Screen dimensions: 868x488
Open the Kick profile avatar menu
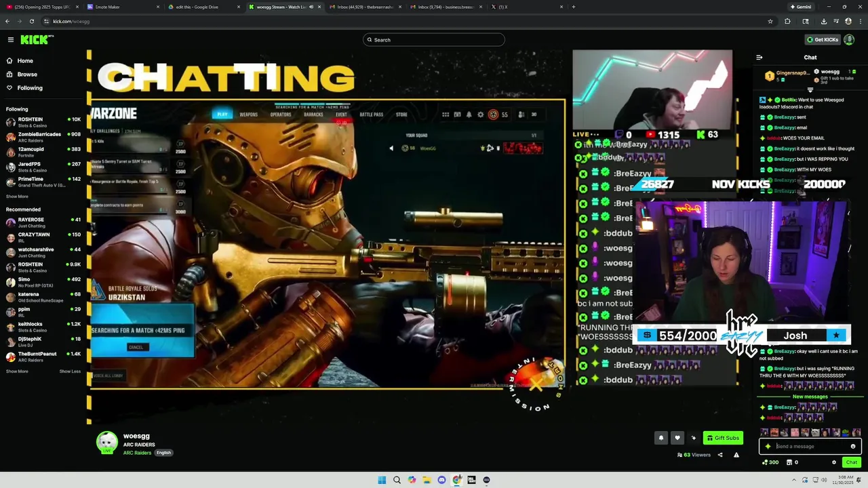849,40
